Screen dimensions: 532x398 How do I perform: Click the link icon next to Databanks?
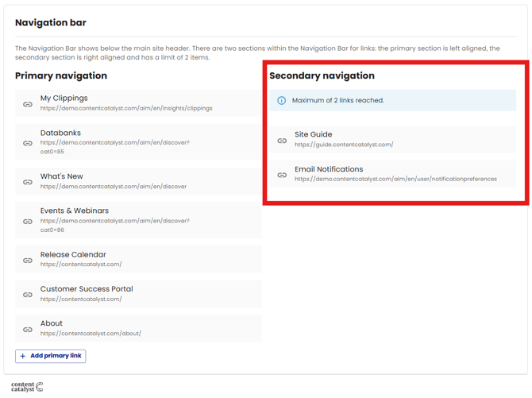click(28, 143)
